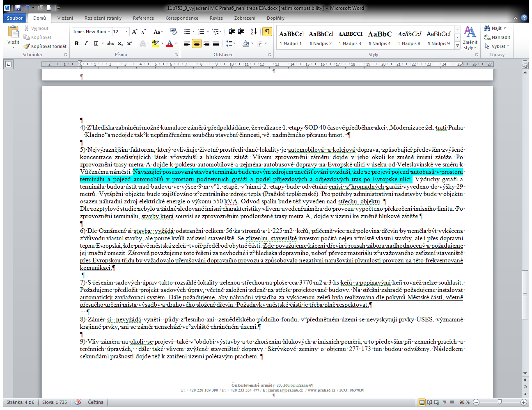Toggle italic formatting
This screenshot has width=532, height=410.
[86, 43]
